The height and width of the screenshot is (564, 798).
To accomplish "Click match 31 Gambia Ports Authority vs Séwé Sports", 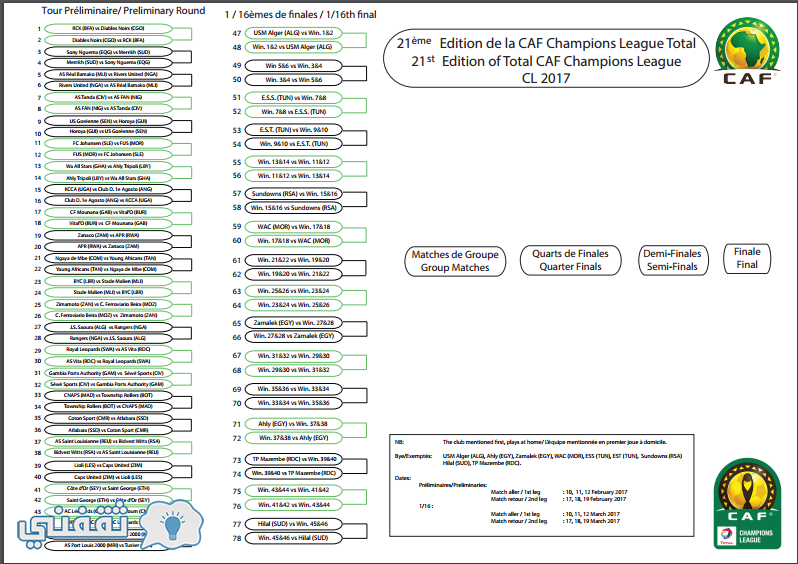I will coord(108,373).
